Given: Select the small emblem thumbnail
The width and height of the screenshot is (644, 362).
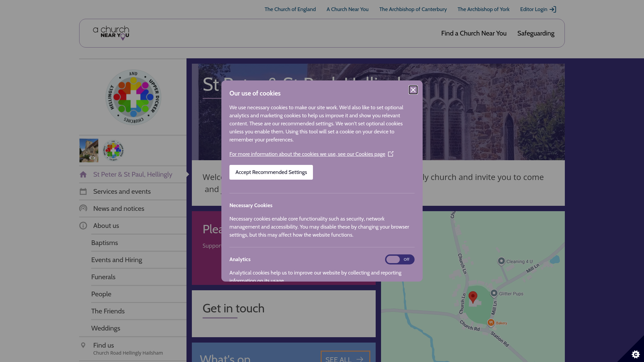Looking at the screenshot, I should pos(113,150).
